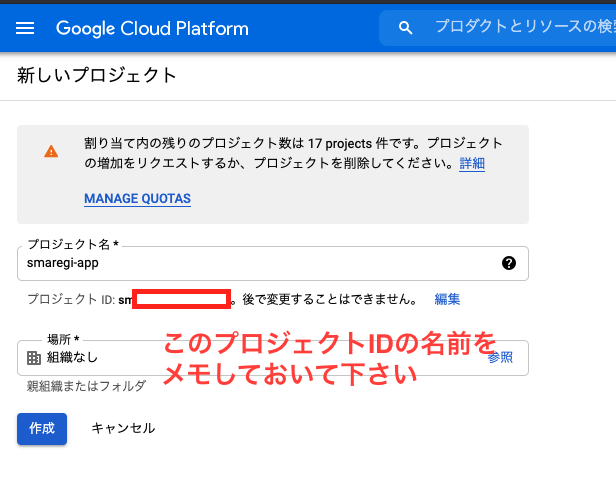
Task: Click 編集 to edit the project ID
Action: pos(447,299)
